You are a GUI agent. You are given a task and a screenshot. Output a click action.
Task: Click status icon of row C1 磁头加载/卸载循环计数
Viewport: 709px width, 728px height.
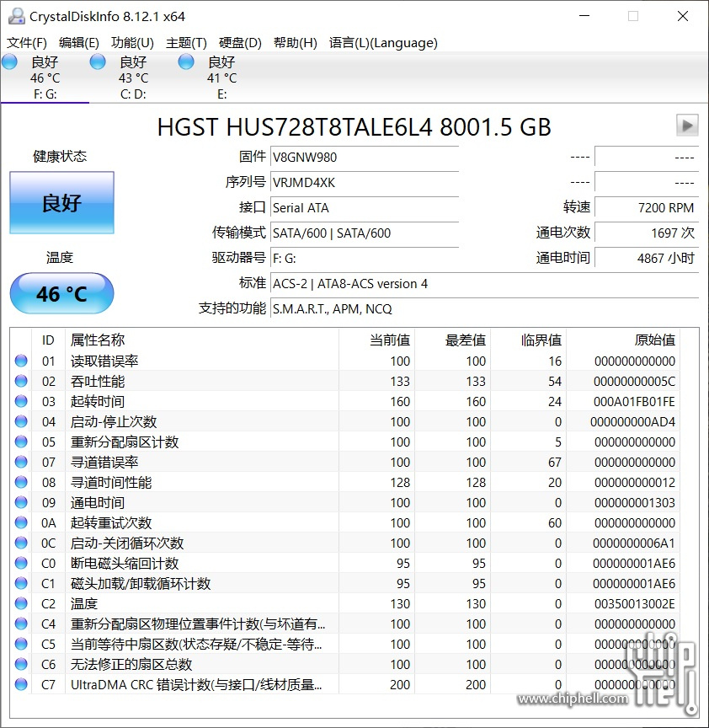pos(21,583)
